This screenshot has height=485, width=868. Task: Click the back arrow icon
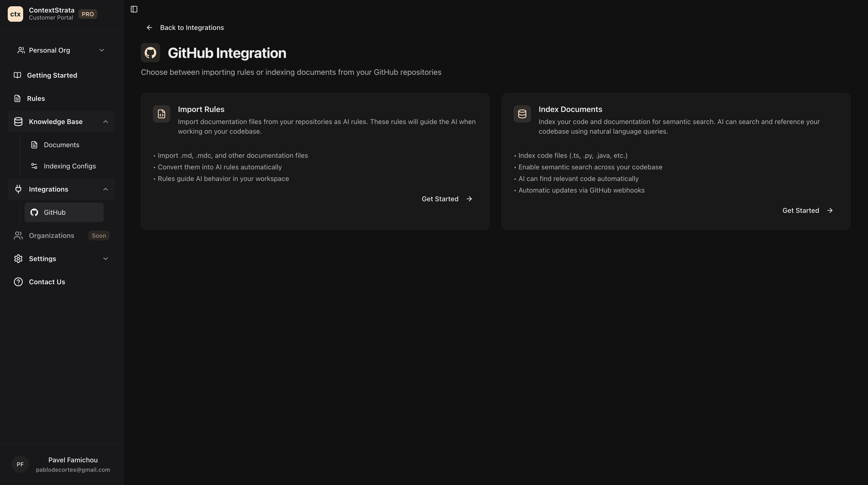149,28
